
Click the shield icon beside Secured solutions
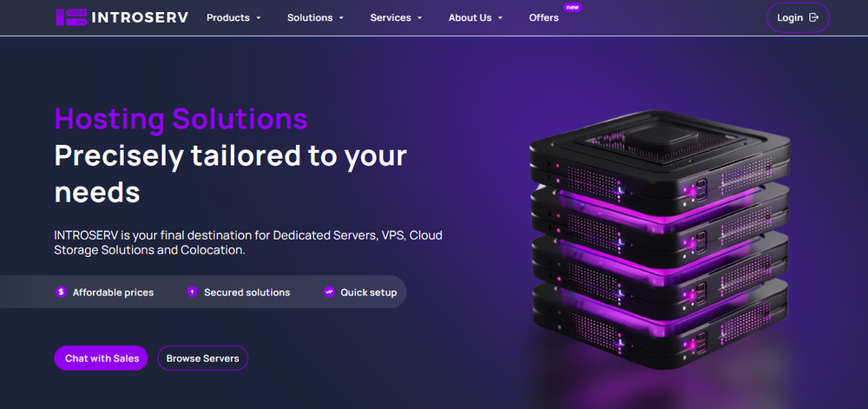192,292
